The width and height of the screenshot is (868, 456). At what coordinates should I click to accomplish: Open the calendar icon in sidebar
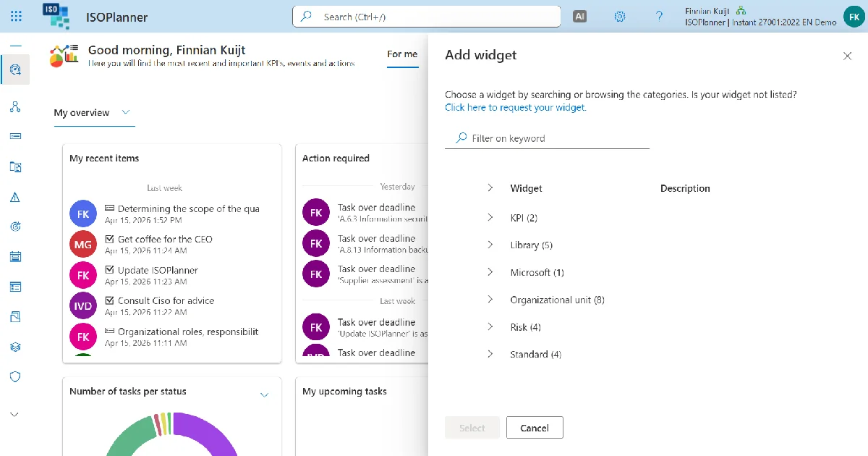(15, 257)
